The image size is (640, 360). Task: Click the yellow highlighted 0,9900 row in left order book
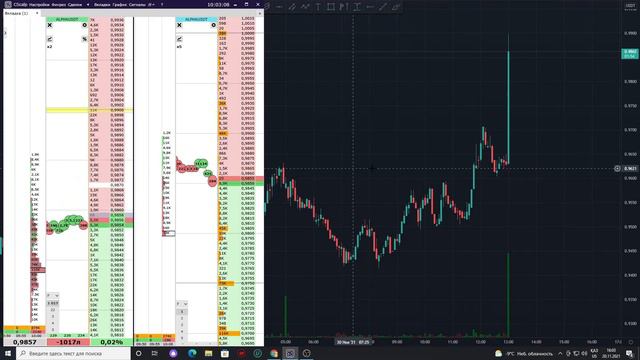click(89, 110)
